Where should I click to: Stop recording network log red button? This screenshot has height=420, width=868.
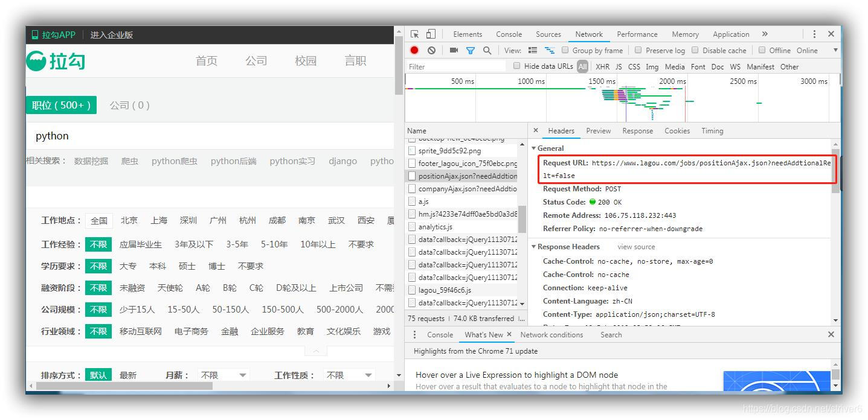[x=414, y=50]
